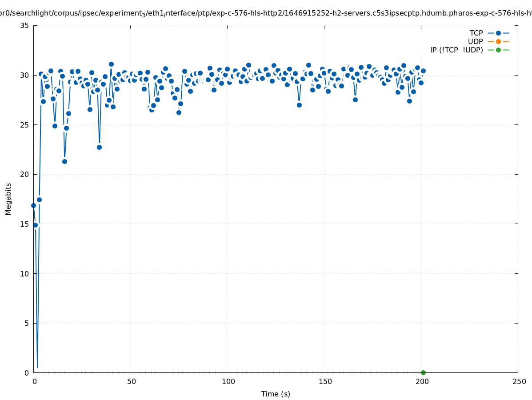This screenshot has width=532, height=400.
Task: Click the 20 tick label on the y-axis
Action: (x=25, y=174)
